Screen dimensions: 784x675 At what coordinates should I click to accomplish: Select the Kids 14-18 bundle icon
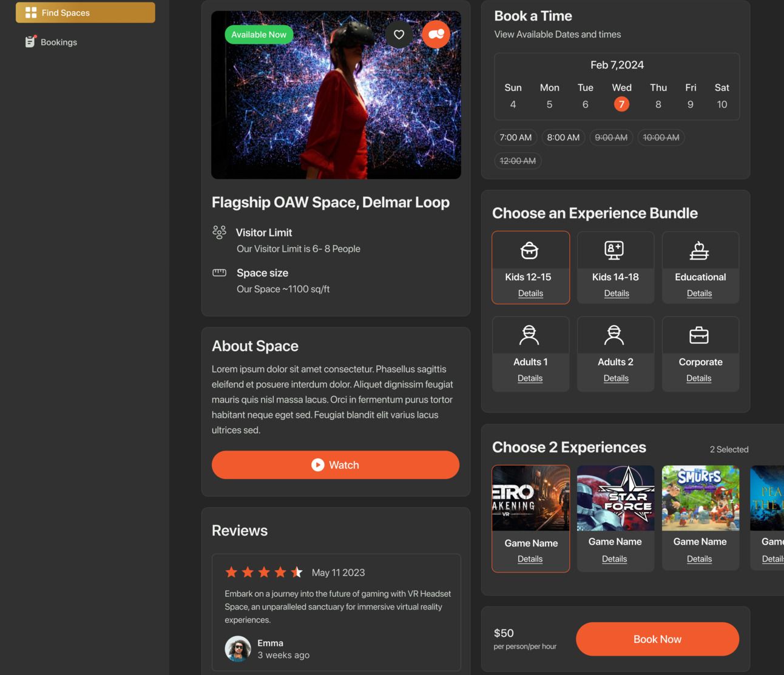tap(614, 250)
